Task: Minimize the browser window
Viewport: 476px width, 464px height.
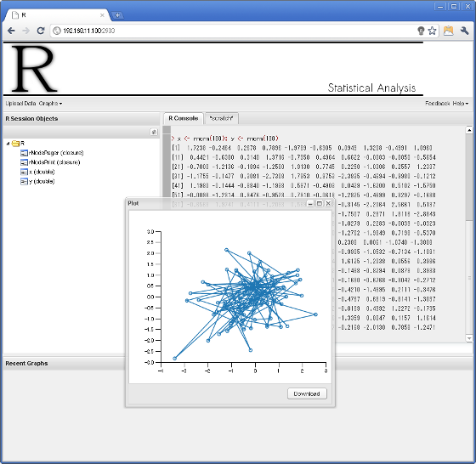Action: click(440, 6)
